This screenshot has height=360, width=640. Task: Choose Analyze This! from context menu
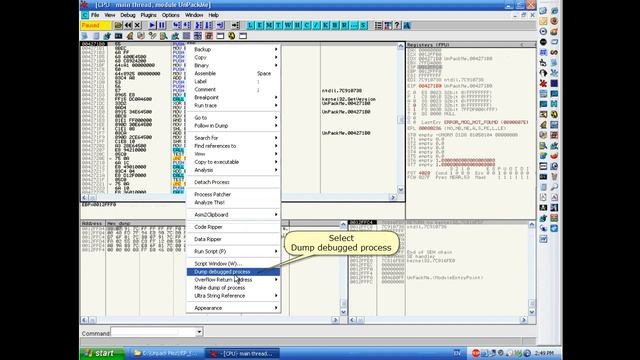[233, 202]
